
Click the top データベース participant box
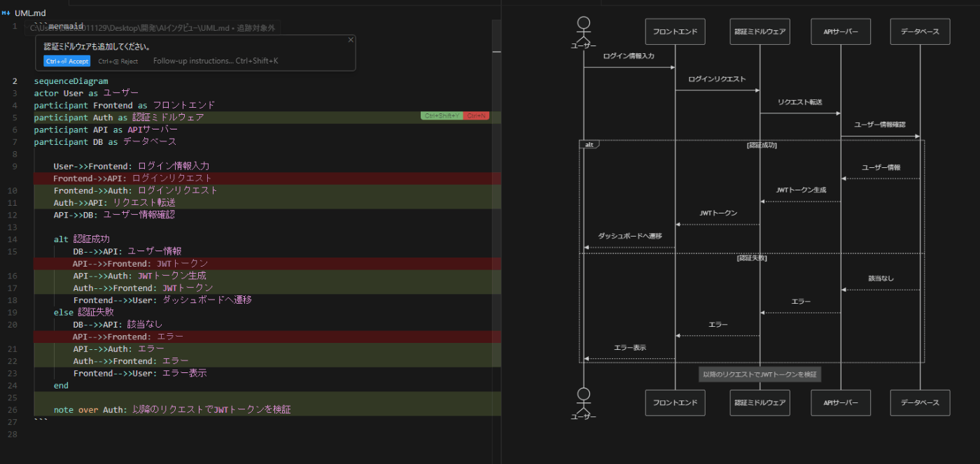[920, 31]
